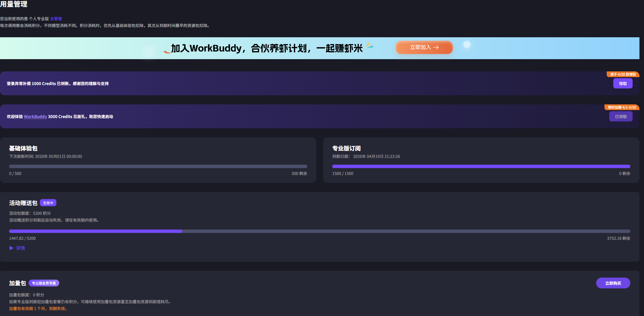
Task: Click the 下次刷新时间 2026年 05月01日 text
Action: coord(46,156)
